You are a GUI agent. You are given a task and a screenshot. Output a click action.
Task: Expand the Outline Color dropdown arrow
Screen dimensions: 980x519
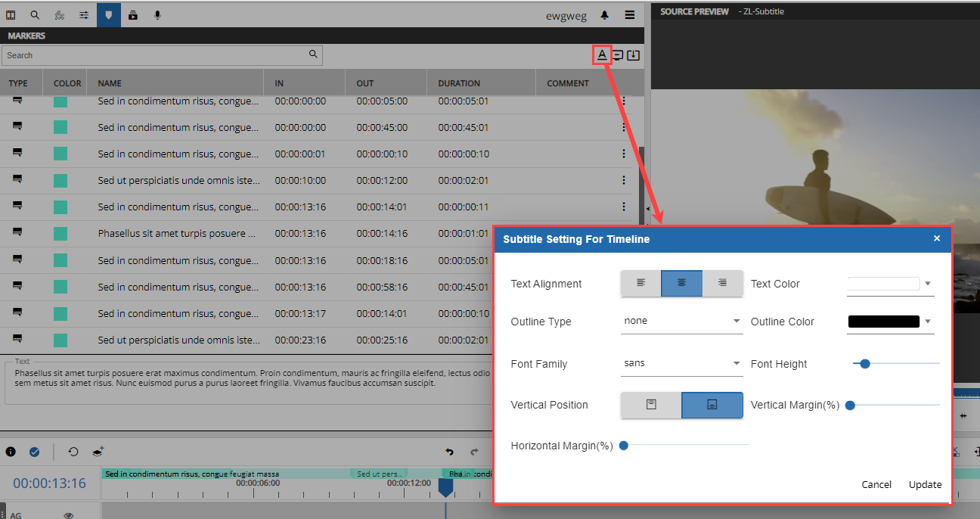tap(927, 321)
